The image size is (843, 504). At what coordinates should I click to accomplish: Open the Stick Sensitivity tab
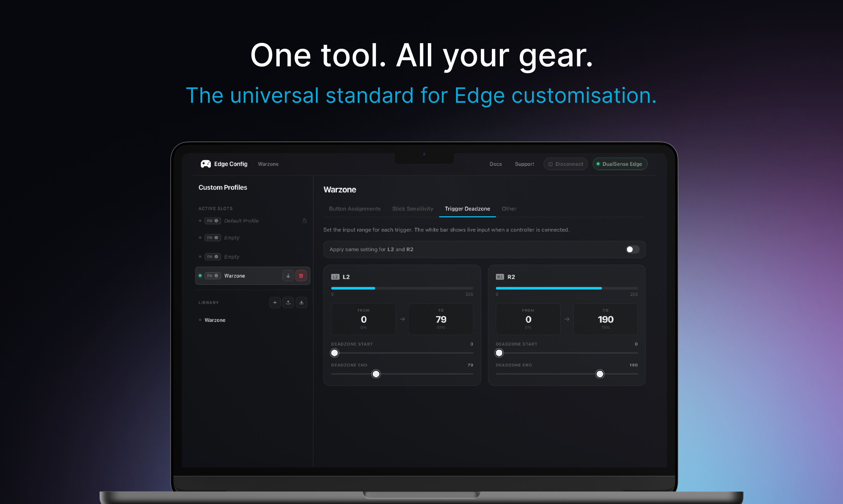413,209
